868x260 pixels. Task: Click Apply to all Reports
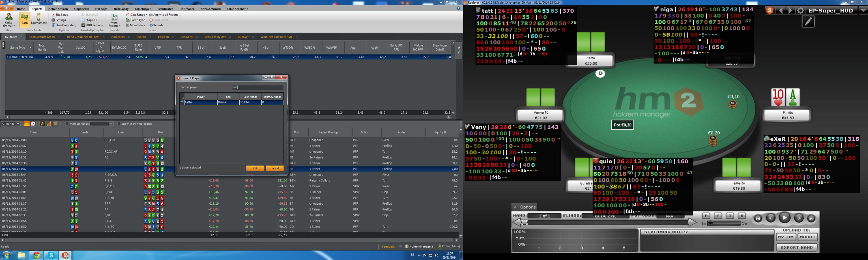point(164,15)
